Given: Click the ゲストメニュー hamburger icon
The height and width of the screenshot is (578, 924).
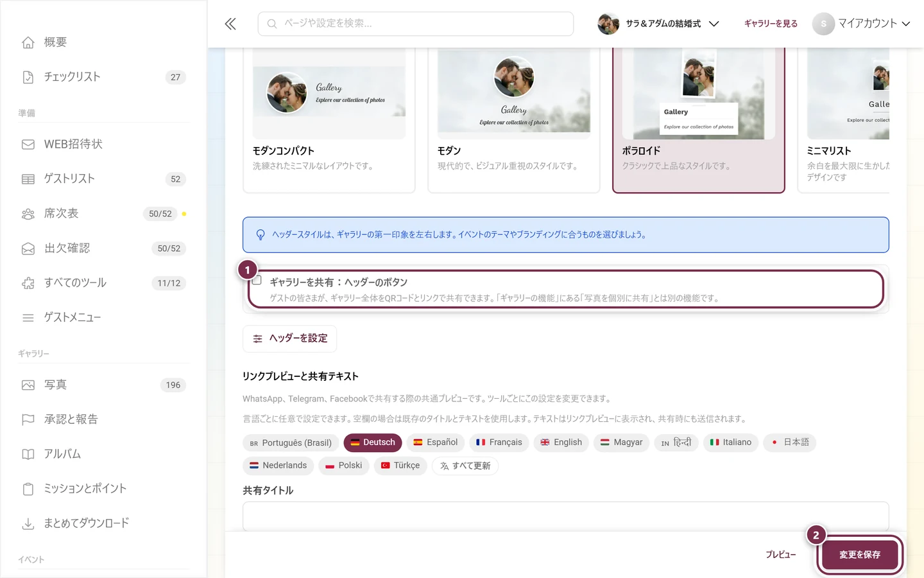Looking at the screenshot, I should 28,318.
